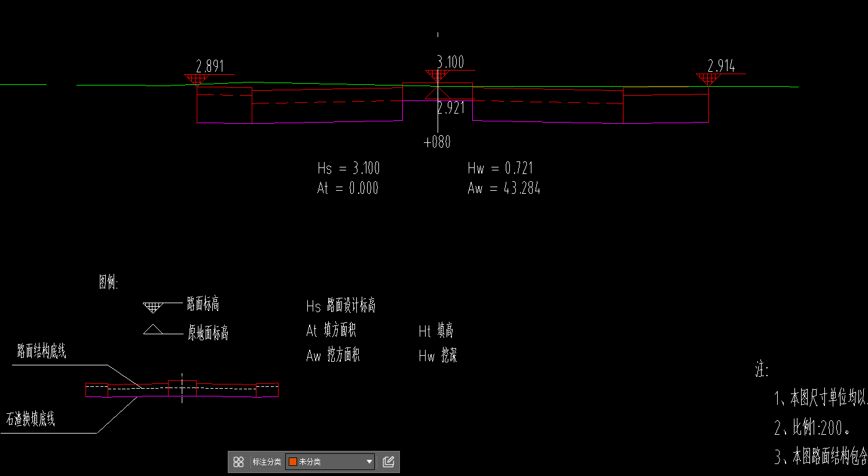
Task: Click the station label +080
Action: [x=437, y=142]
